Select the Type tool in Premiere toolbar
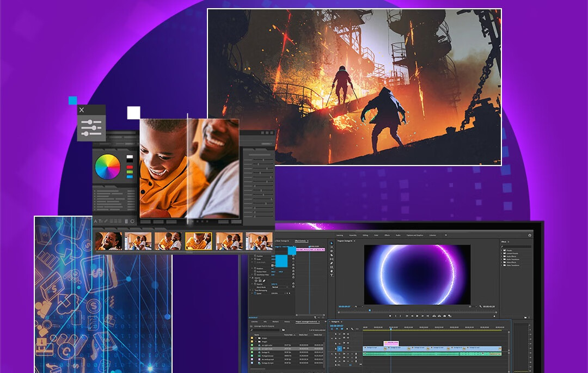The height and width of the screenshot is (373, 588). tap(332, 275)
